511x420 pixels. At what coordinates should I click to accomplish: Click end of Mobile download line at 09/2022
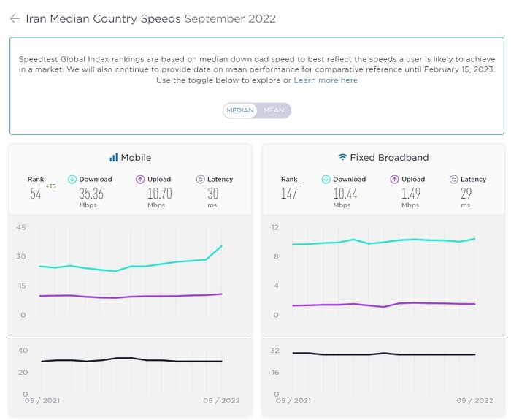(x=222, y=246)
